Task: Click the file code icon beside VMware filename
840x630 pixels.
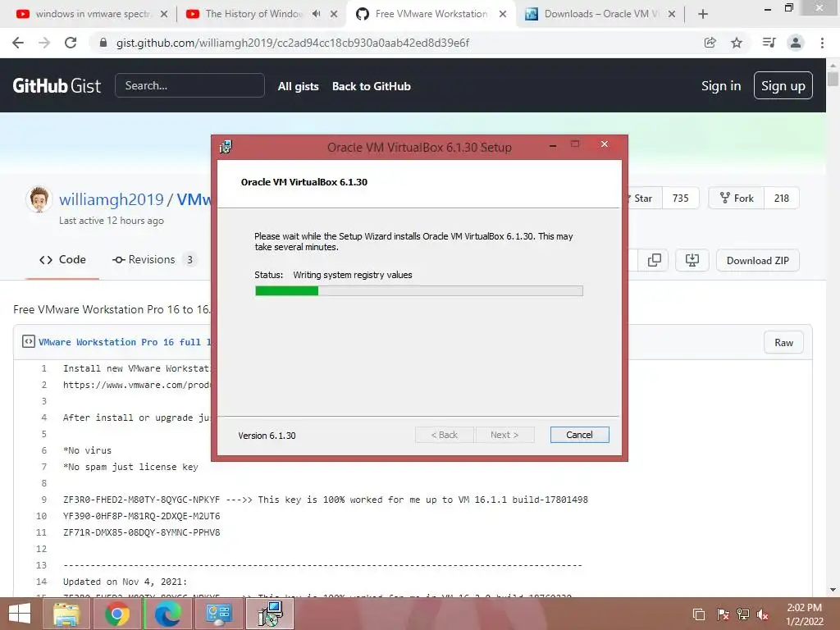Action: coord(29,341)
